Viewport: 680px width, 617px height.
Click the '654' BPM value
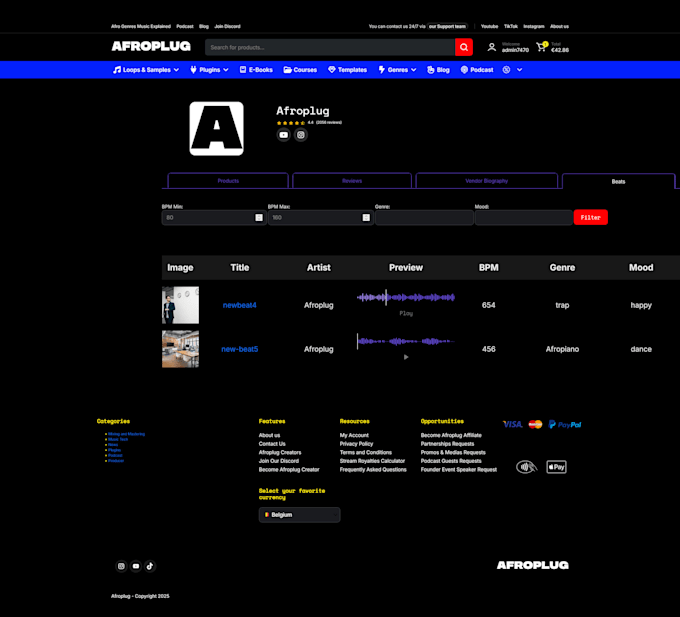pos(488,305)
